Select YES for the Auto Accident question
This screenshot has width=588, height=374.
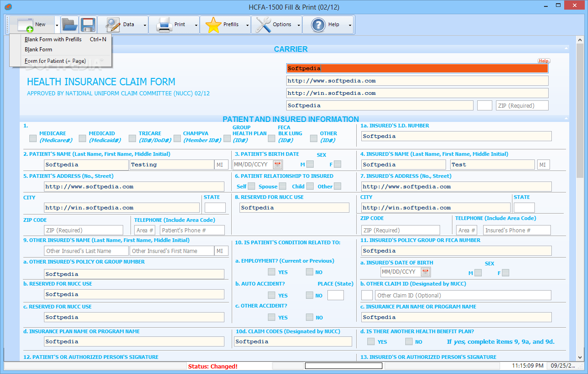coord(271,295)
